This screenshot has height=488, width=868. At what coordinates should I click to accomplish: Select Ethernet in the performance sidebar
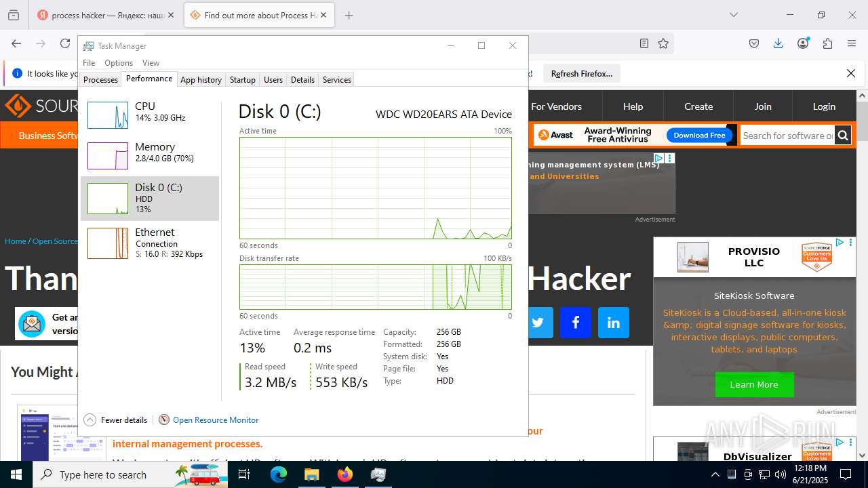coord(150,243)
